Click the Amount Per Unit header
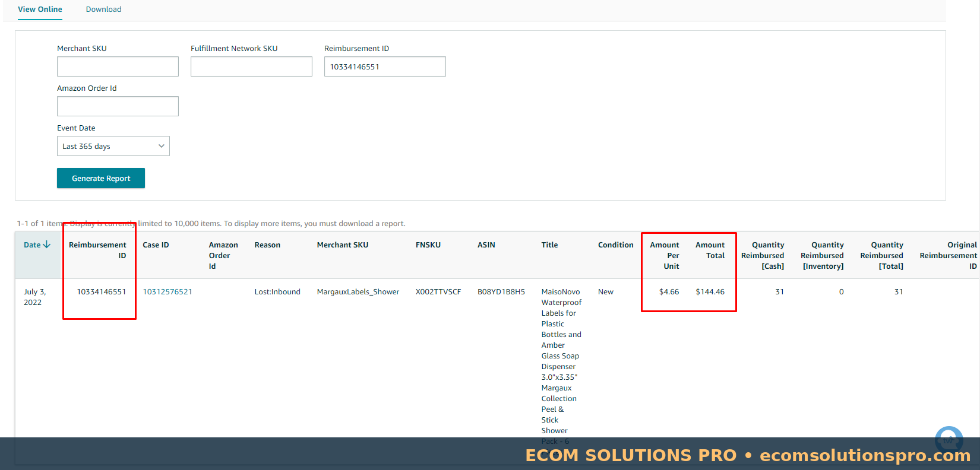Screen dimensions: 980x470 (665, 255)
